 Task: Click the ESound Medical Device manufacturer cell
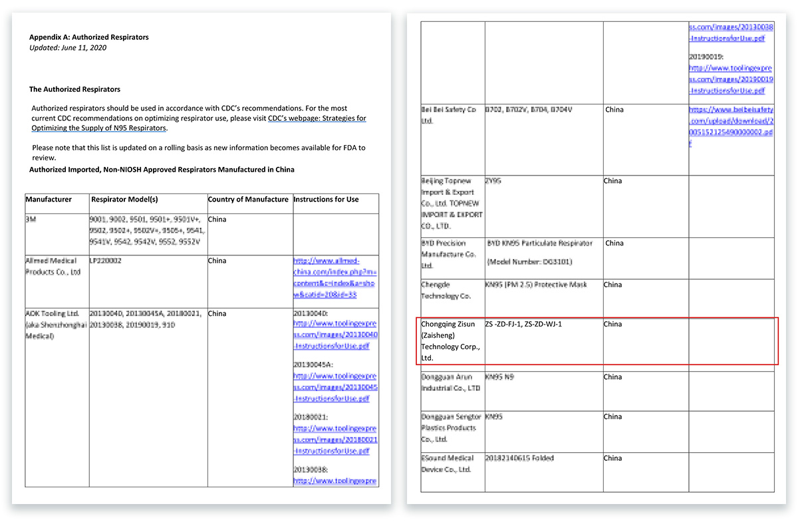tap(451, 464)
